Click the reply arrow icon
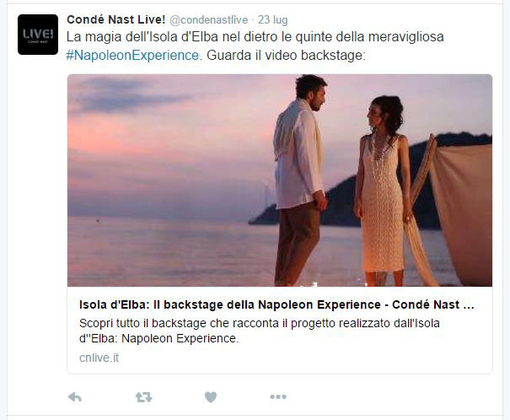510x420 pixels. point(74,397)
